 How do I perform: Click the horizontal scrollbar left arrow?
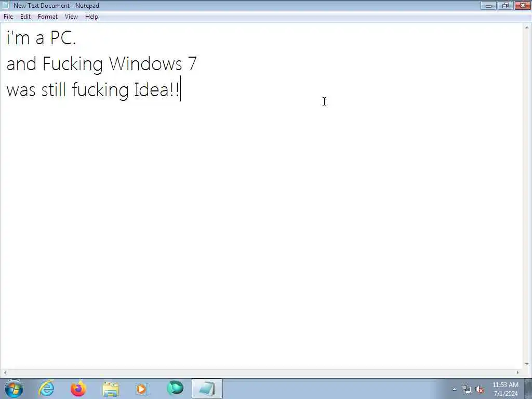pyautogui.click(x=5, y=373)
